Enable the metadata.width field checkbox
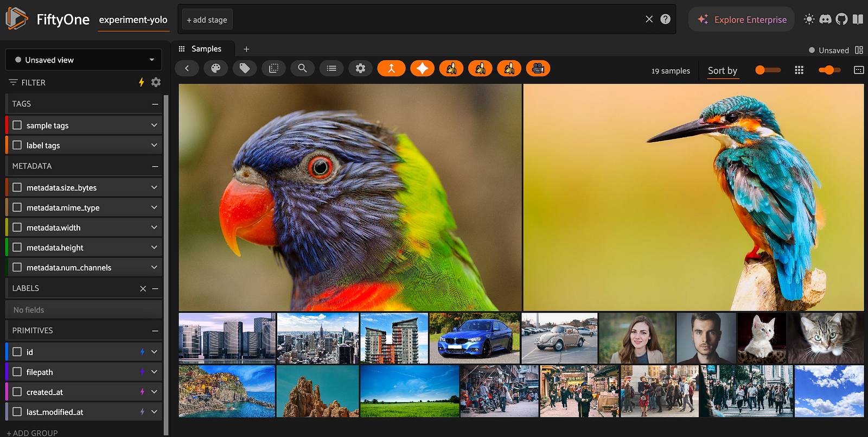The height and width of the screenshot is (437, 868). pos(17,227)
